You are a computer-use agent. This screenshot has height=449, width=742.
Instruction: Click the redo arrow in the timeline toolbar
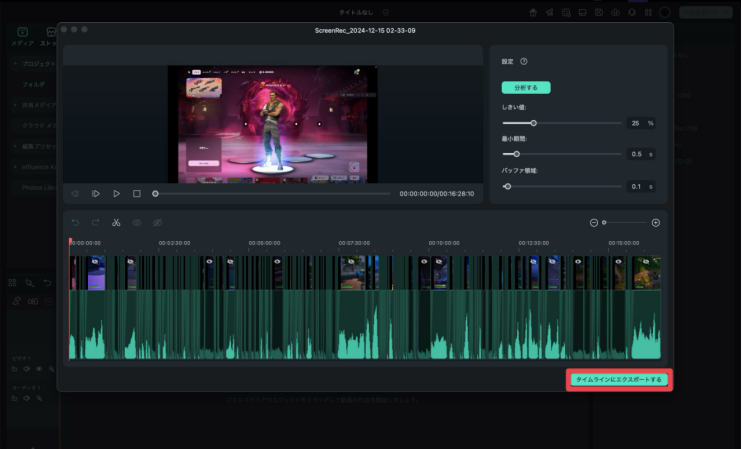tap(95, 222)
